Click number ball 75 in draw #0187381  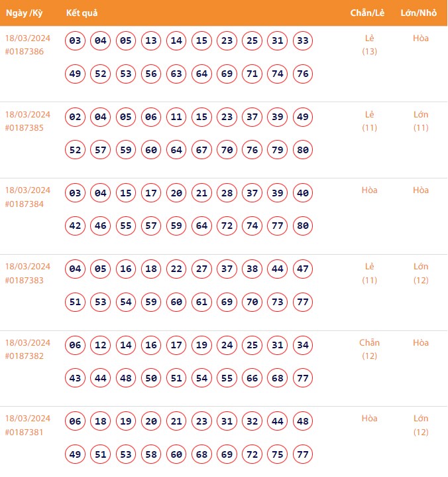pyautogui.click(x=277, y=454)
